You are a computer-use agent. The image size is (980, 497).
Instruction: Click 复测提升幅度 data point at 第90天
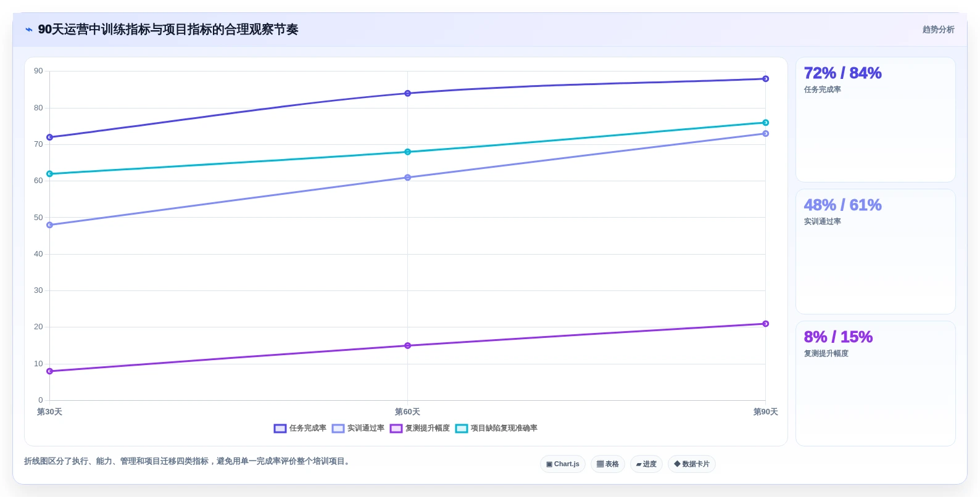click(x=765, y=324)
